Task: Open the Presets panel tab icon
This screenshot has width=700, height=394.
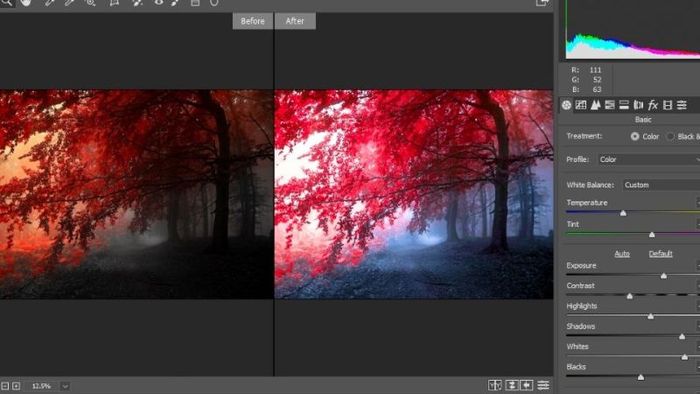Action: [x=682, y=105]
